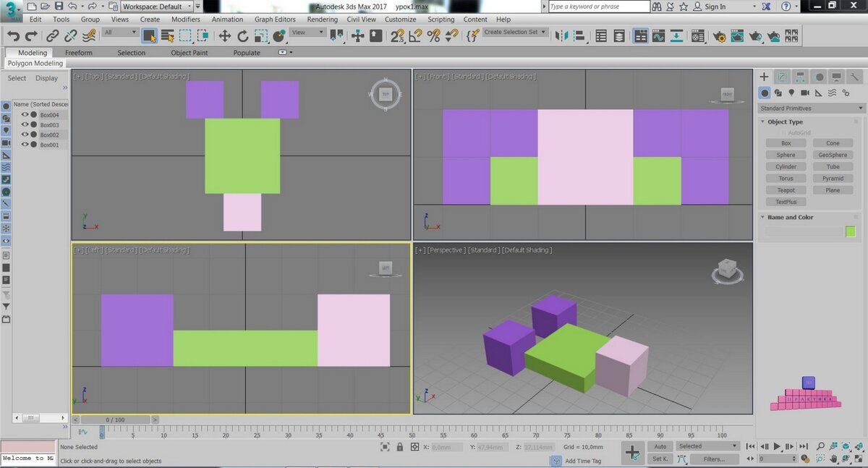Open the reference coordinate 'View' dropdown
This screenshot has width=868, height=468.
(307, 33)
